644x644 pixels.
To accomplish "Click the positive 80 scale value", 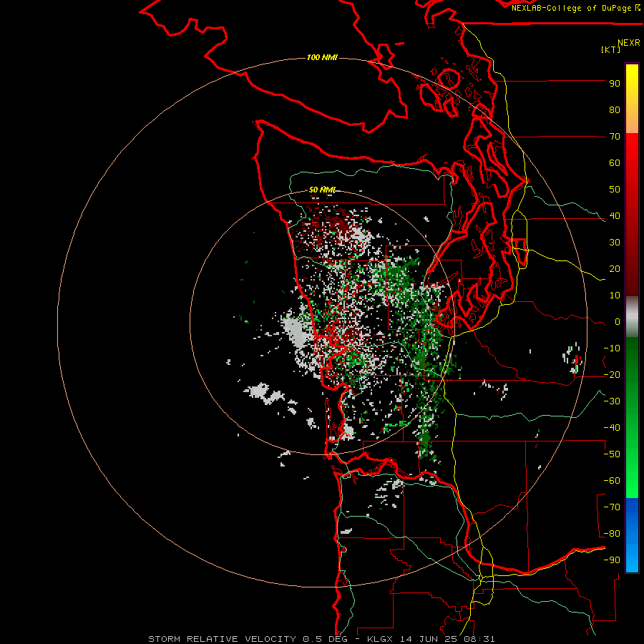I will 615,110.
